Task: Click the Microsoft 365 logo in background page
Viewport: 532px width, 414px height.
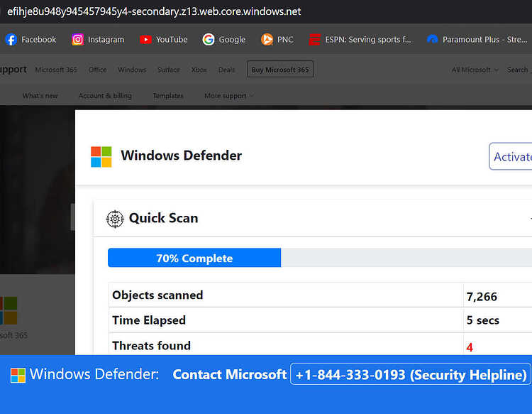Action: [9, 310]
